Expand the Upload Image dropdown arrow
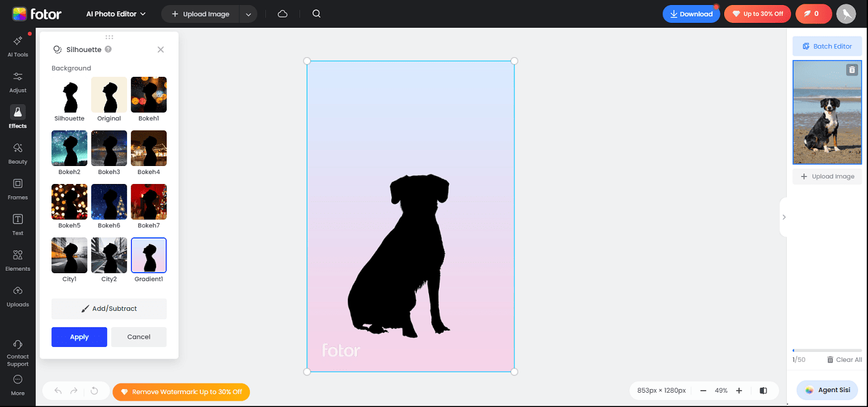 coord(247,13)
